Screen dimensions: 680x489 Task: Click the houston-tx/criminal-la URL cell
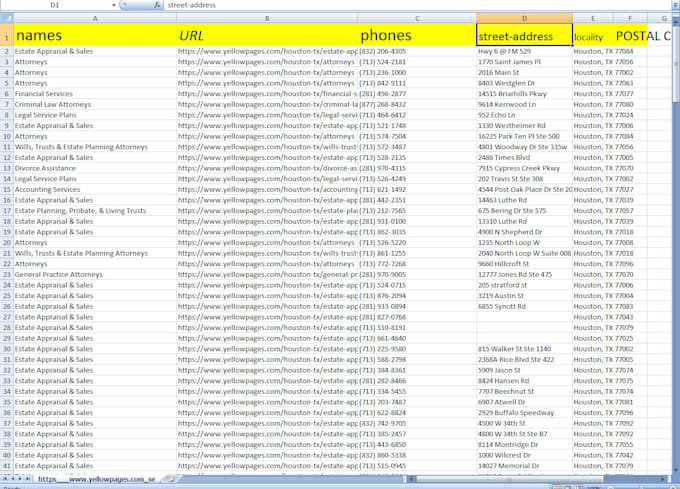(267, 104)
